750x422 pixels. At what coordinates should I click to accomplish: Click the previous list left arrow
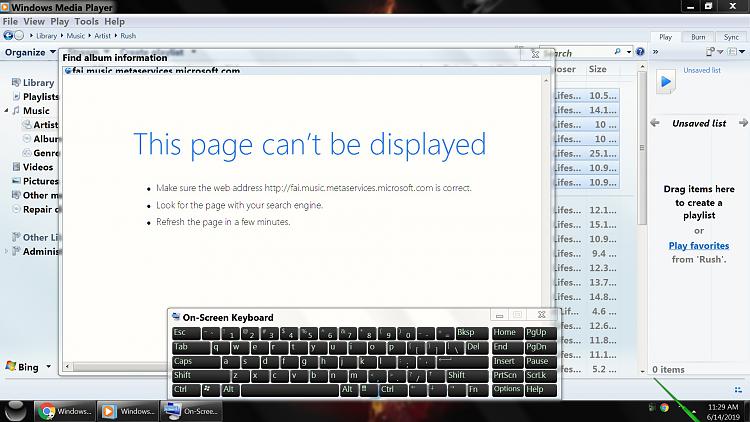pos(655,123)
